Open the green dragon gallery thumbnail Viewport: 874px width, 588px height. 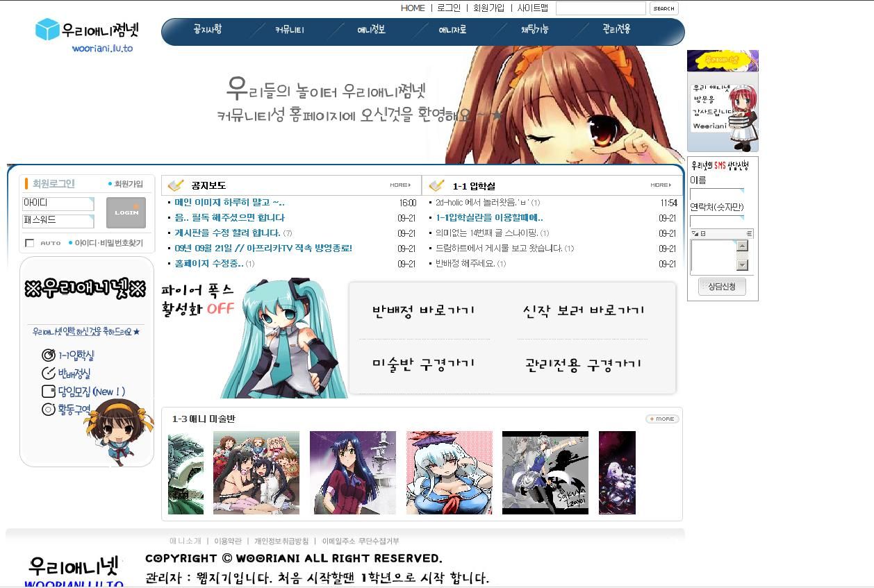[x=185, y=473]
